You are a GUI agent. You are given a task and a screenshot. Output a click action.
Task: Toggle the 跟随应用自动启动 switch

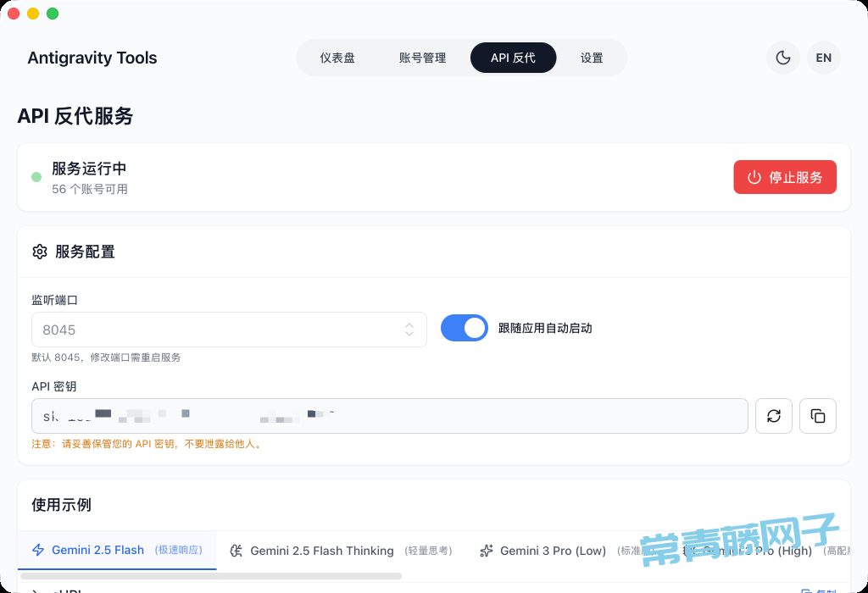coord(464,328)
